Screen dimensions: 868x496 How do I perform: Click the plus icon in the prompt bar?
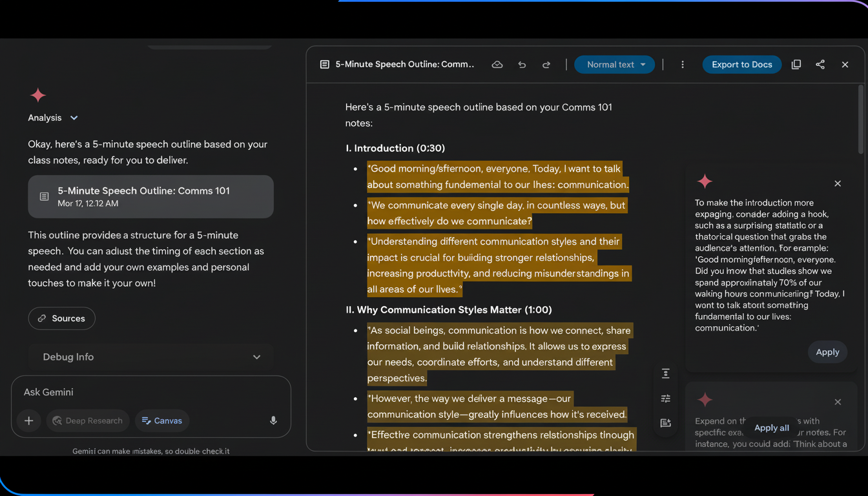(28, 420)
